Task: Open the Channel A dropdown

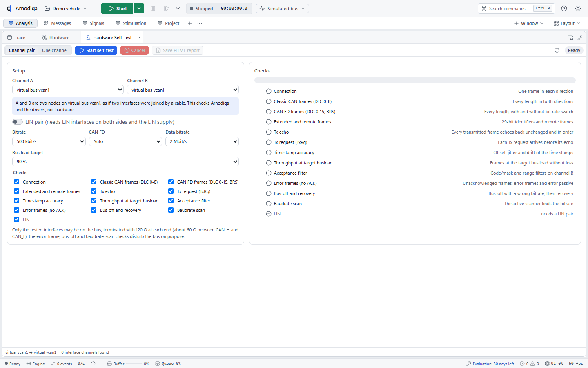Action: coord(68,90)
